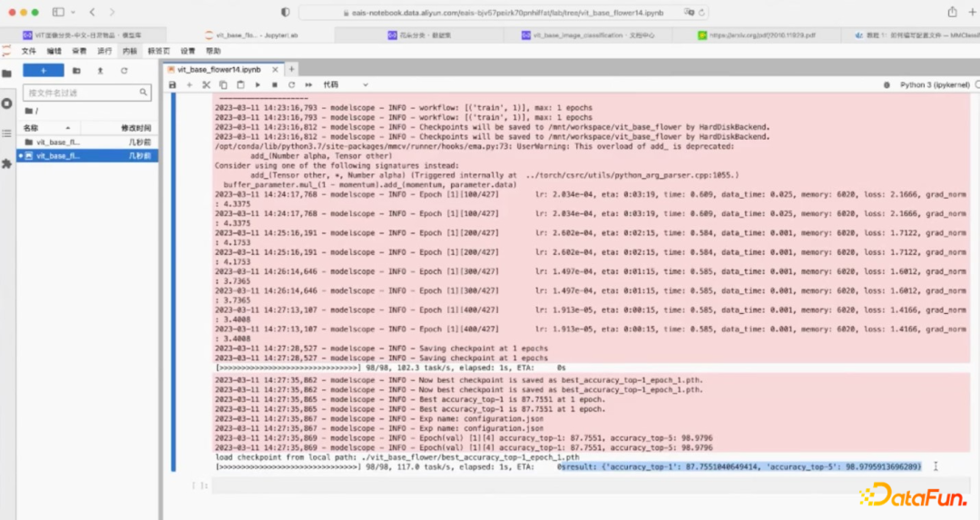Insert a cell below using plus icon

(x=190, y=84)
